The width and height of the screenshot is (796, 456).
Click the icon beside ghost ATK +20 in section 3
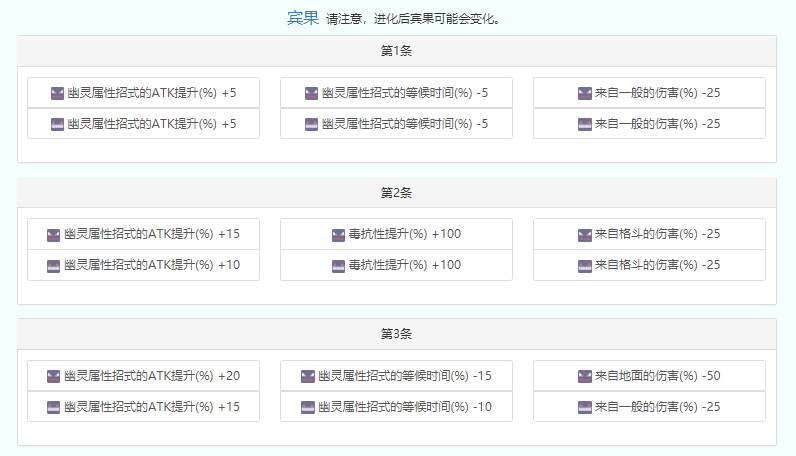54,376
